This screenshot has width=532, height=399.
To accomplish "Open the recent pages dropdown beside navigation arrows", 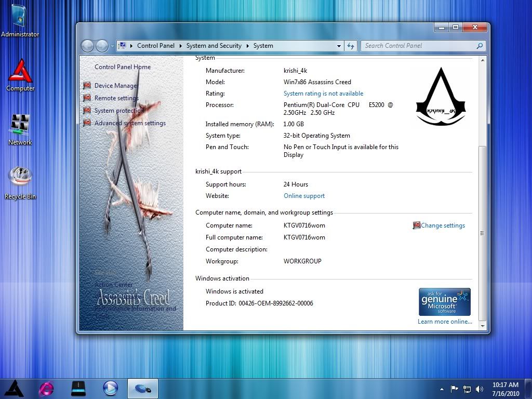I will pos(112,46).
